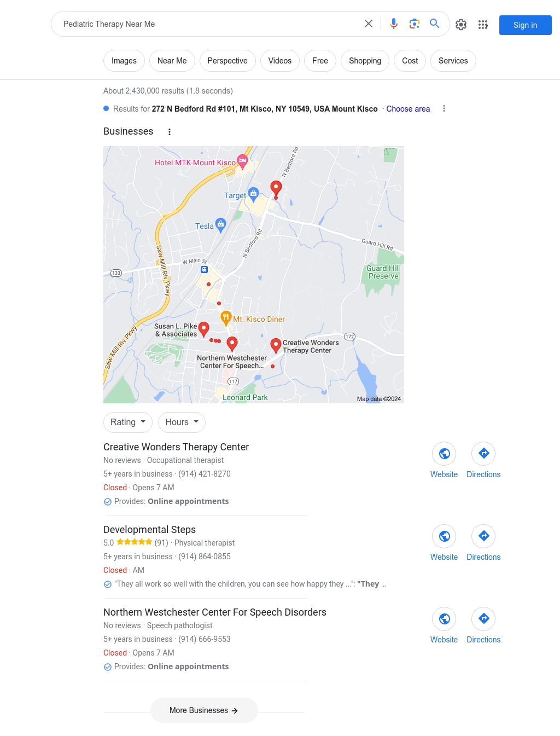Get directions to Developmental Steps

[483, 543]
